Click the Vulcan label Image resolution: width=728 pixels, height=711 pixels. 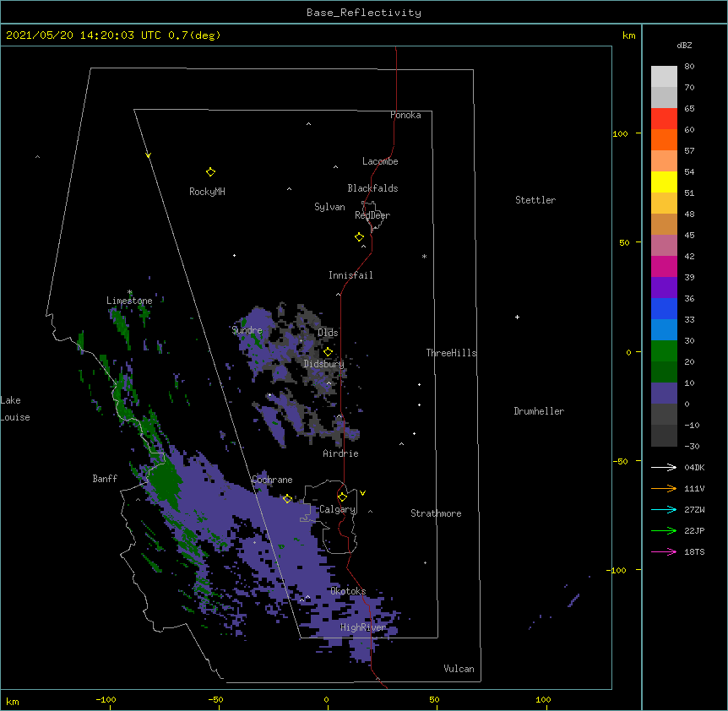click(x=459, y=669)
